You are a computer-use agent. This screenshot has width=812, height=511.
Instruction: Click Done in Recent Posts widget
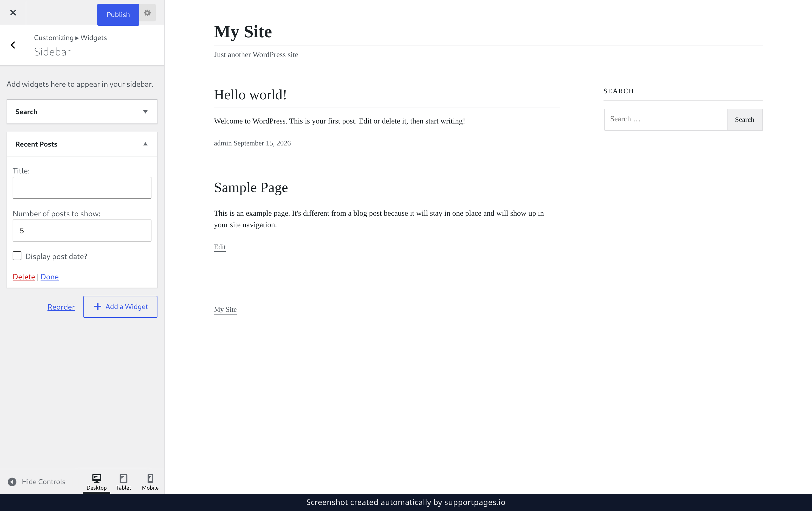(x=50, y=277)
